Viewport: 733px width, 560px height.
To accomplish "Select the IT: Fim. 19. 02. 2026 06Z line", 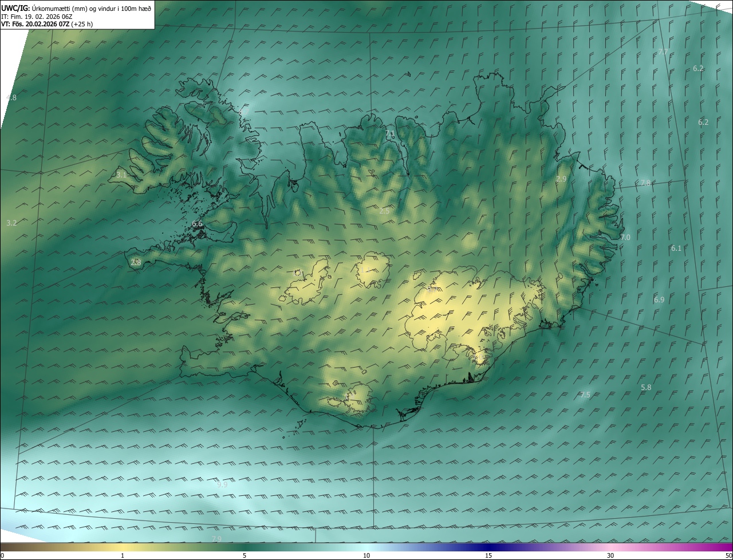I will (36, 17).
